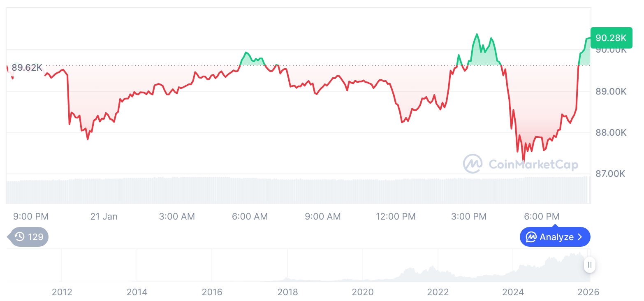Click the 2012 year label in navigator

click(62, 292)
